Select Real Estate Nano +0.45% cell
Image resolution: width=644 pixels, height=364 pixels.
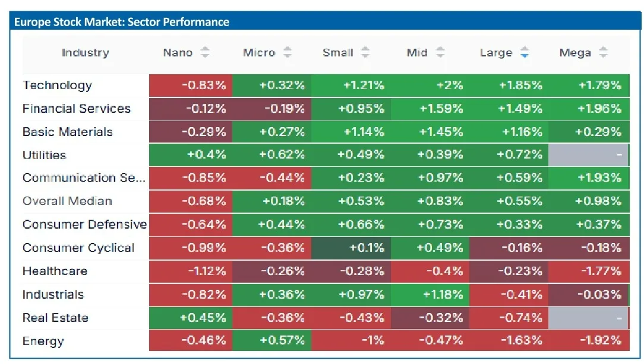[191, 318]
